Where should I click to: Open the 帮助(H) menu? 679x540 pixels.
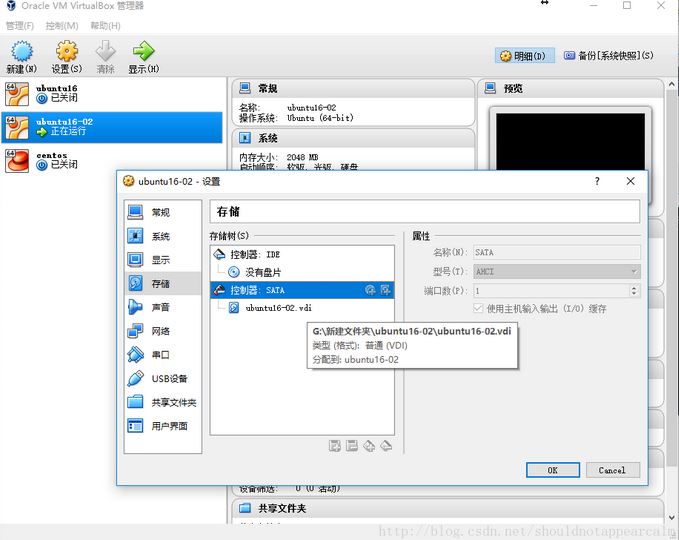point(105,26)
